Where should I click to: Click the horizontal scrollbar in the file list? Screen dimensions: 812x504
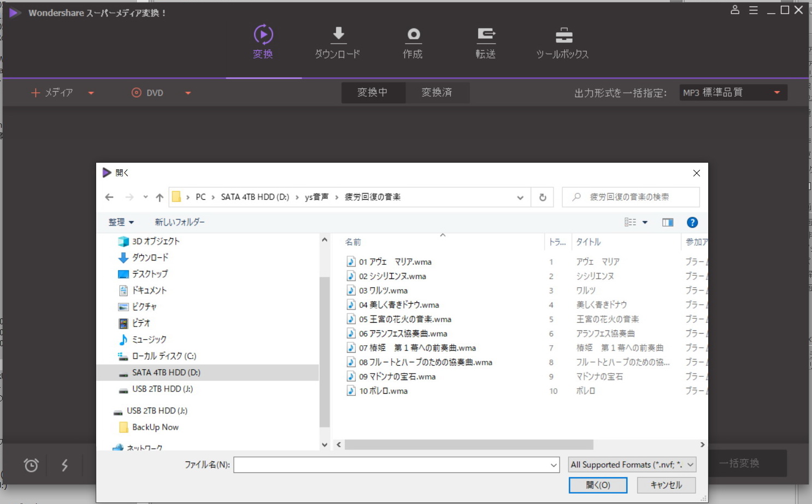click(x=469, y=445)
